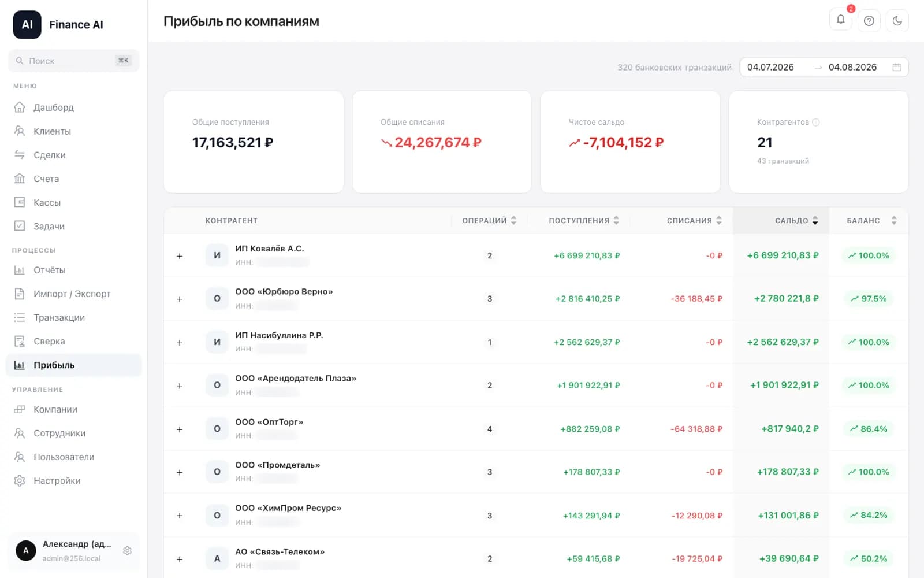The image size is (924, 578).
Task: Go to Сверка page
Action: [74, 341]
